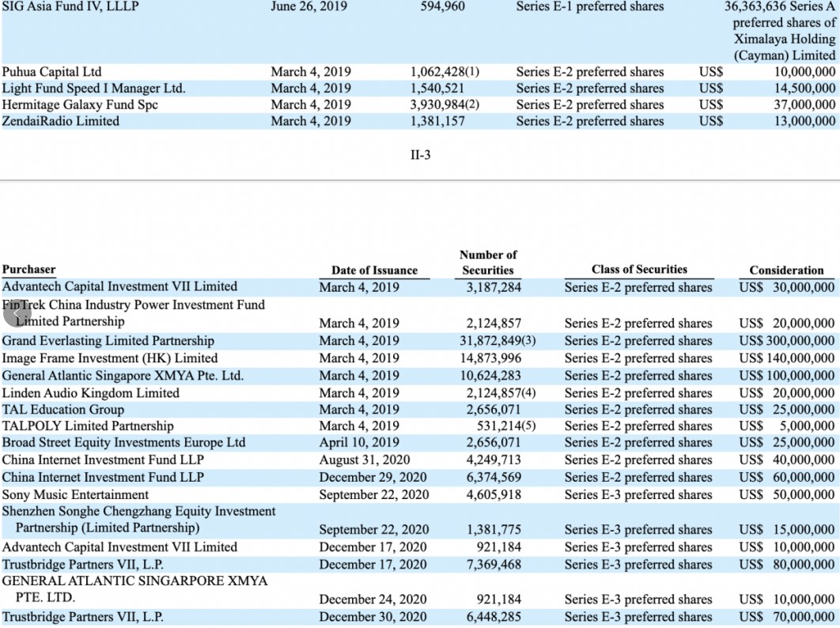Screen dimensions: 840x628
Task: Click the 'June 26, 2019' date
Action: (x=309, y=6)
